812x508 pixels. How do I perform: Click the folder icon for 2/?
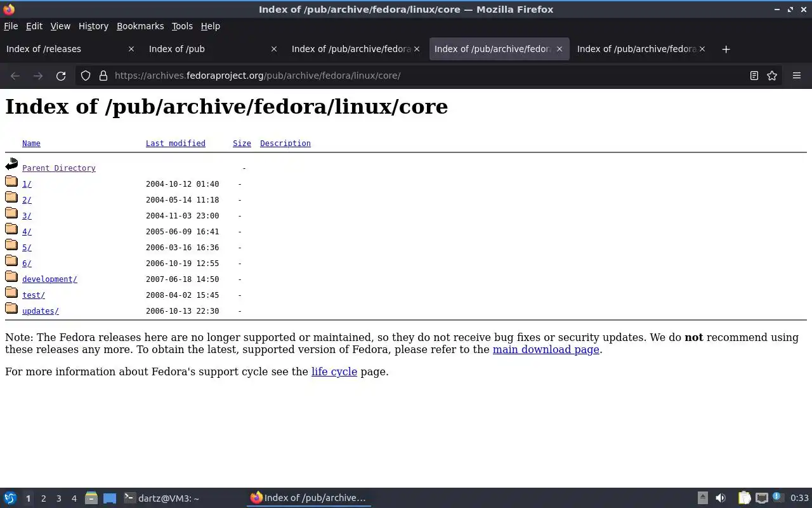(x=11, y=197)
